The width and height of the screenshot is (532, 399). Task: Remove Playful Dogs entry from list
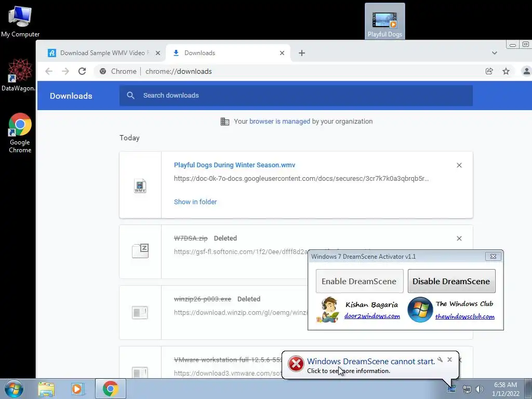tap(459, 165)
